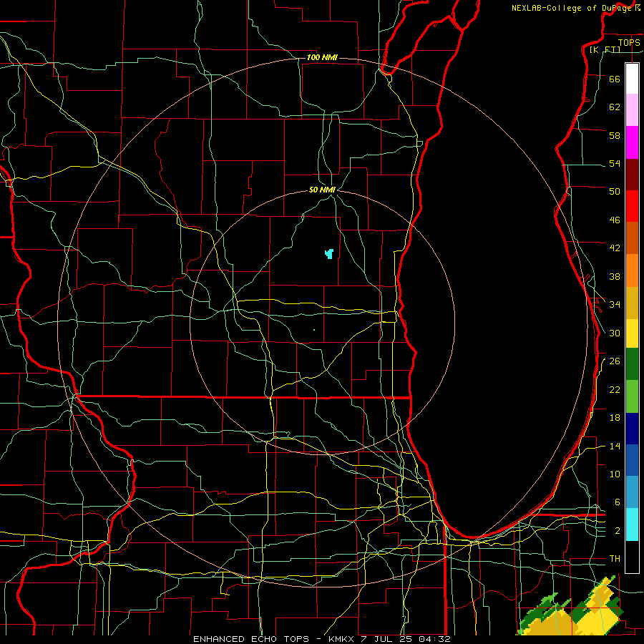Click the "50" legend value
The width and height of the screenshot is (644, 644).
(x=615, y=191)
